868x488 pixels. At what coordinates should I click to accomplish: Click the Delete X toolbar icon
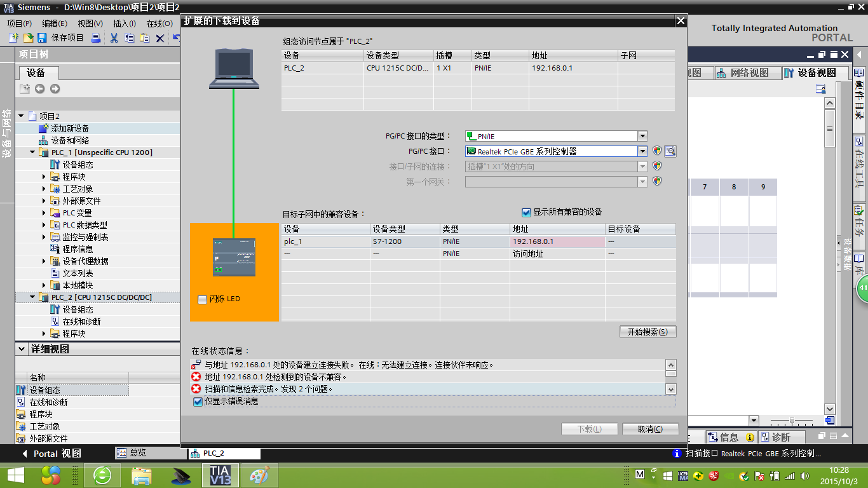click(160, 38)
